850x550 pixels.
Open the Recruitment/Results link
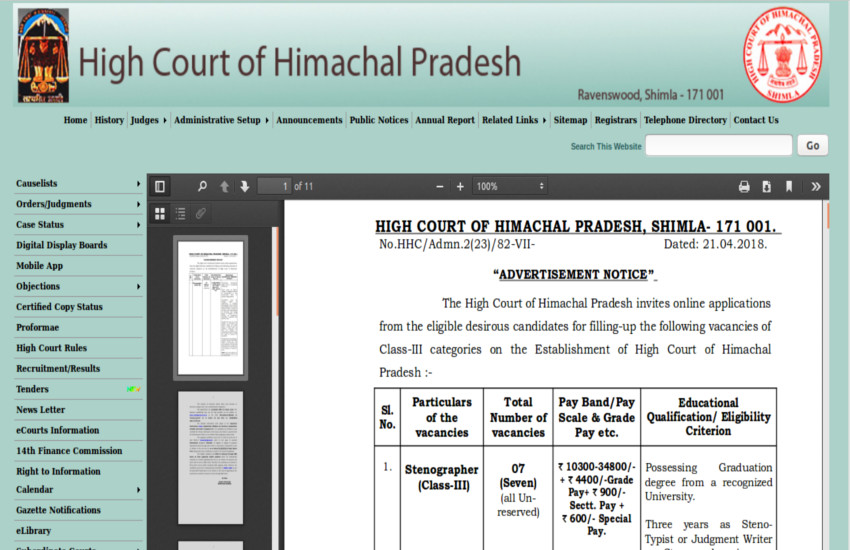tap(58, 368)
